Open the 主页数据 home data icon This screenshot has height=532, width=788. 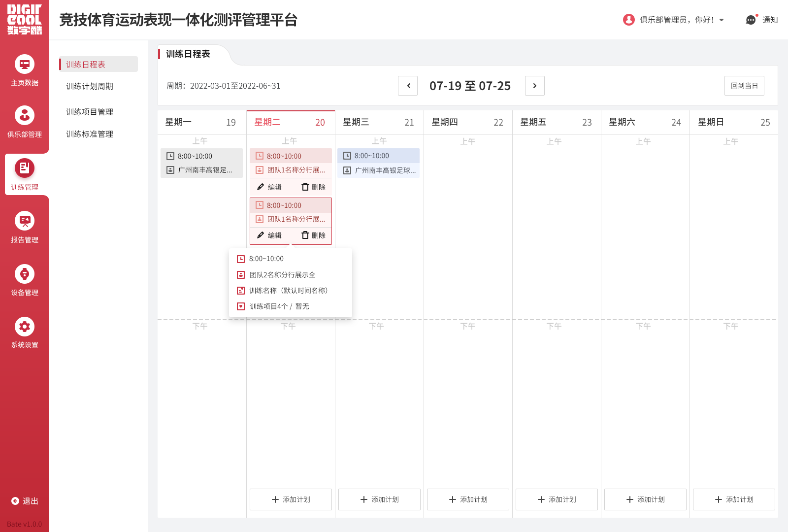click(25, 64)
